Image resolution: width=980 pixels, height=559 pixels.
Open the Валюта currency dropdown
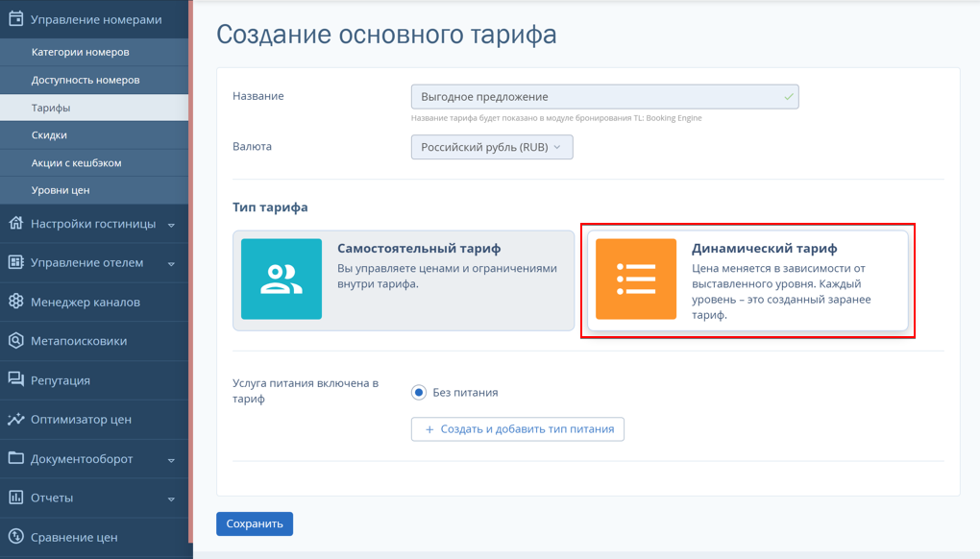492,147
